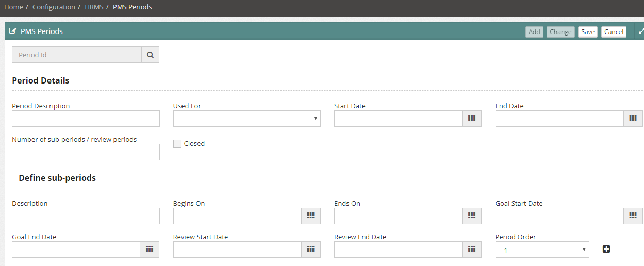The width and height of the screenshot is (644, 266).
Task: Cancel the current entry
Action: click(614, 32)
